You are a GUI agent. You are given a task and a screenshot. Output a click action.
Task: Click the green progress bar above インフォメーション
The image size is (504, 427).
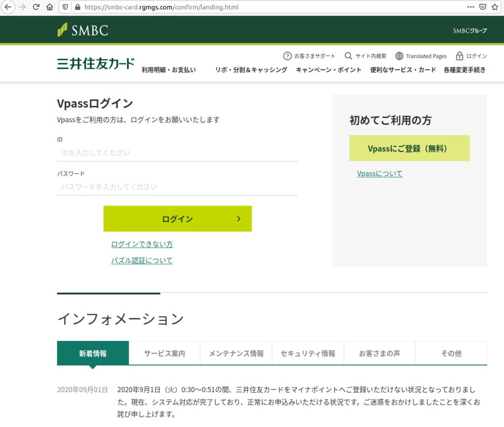108,293
